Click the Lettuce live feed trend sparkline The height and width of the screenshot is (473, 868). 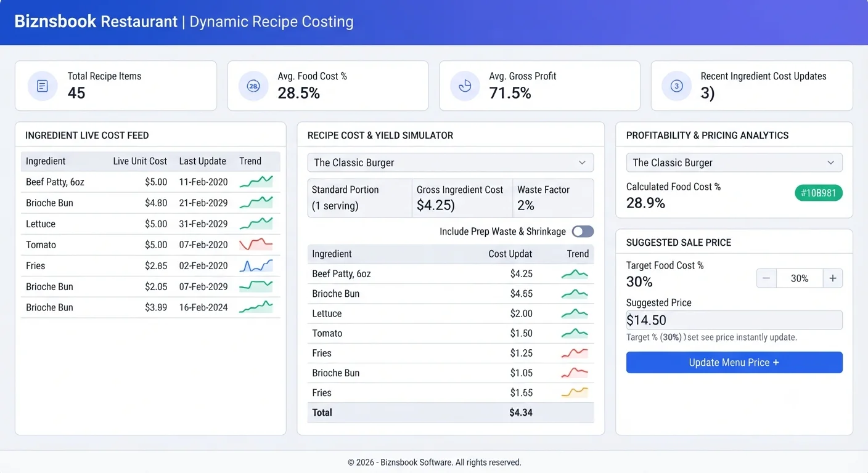pyautogui.click(x=256, y=224)
